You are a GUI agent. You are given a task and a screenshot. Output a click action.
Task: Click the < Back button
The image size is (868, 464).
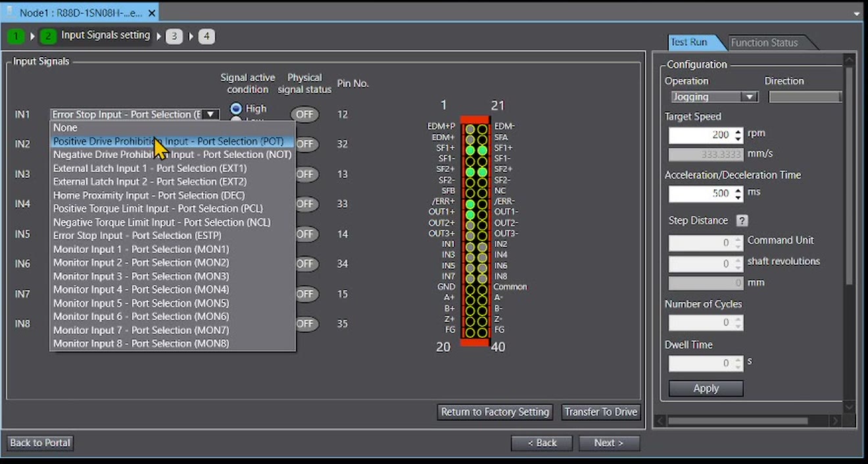pyautogui.click(x=542, y=443)
